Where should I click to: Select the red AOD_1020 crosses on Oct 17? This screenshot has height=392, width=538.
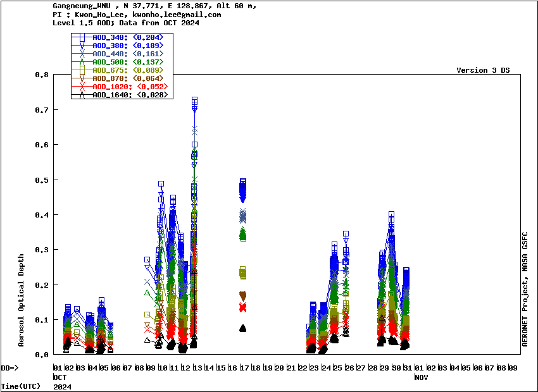[x=243, y=307]
